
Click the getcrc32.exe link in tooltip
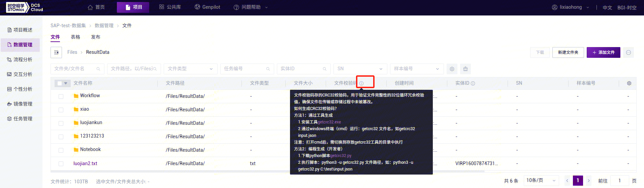(329, 122)
